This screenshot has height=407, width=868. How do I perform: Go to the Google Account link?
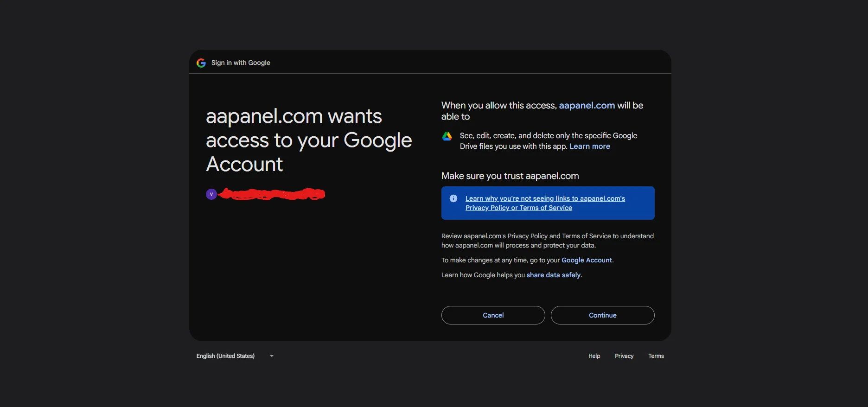coord(587,261)
